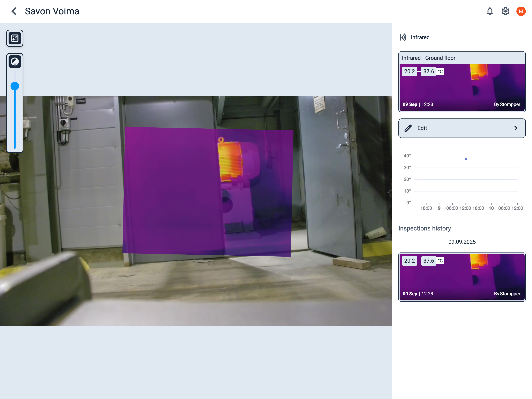This screenshot has width=532, height=399.
Task: Click the Ground floor label
Action: [440, 58]
